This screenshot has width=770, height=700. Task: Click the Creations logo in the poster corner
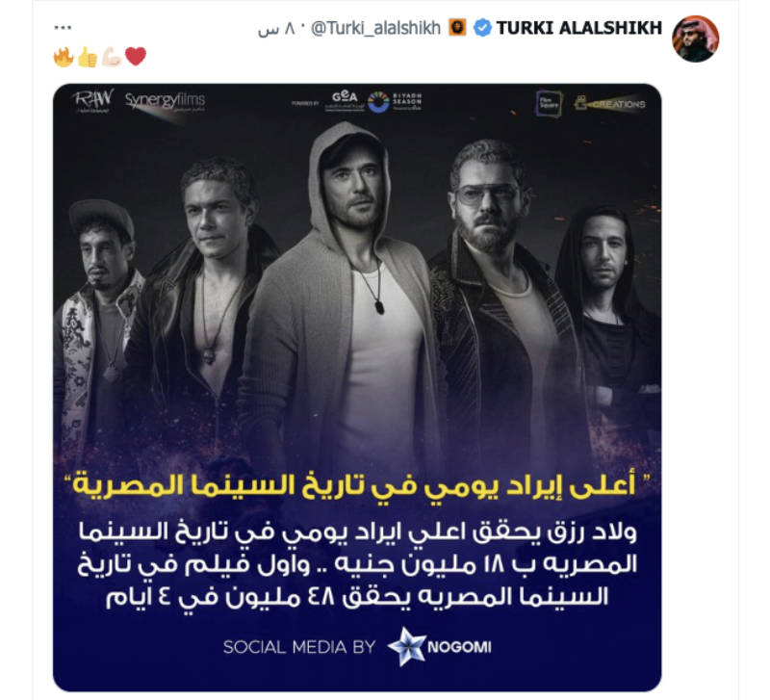pos(609,104)
